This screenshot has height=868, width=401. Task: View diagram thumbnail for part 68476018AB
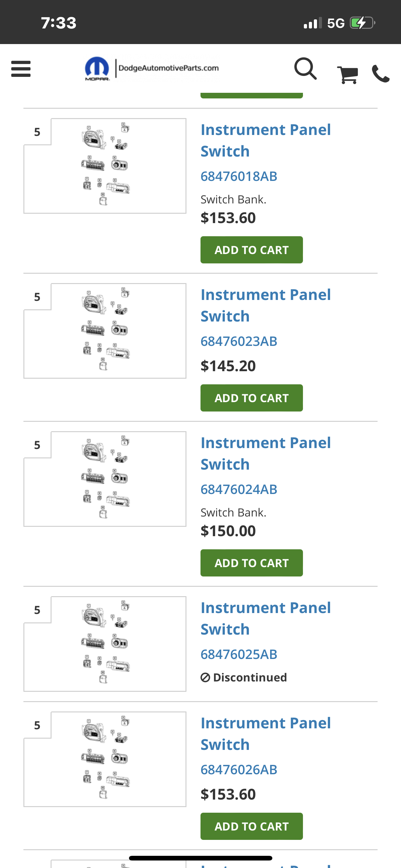[x=105, y=166]
